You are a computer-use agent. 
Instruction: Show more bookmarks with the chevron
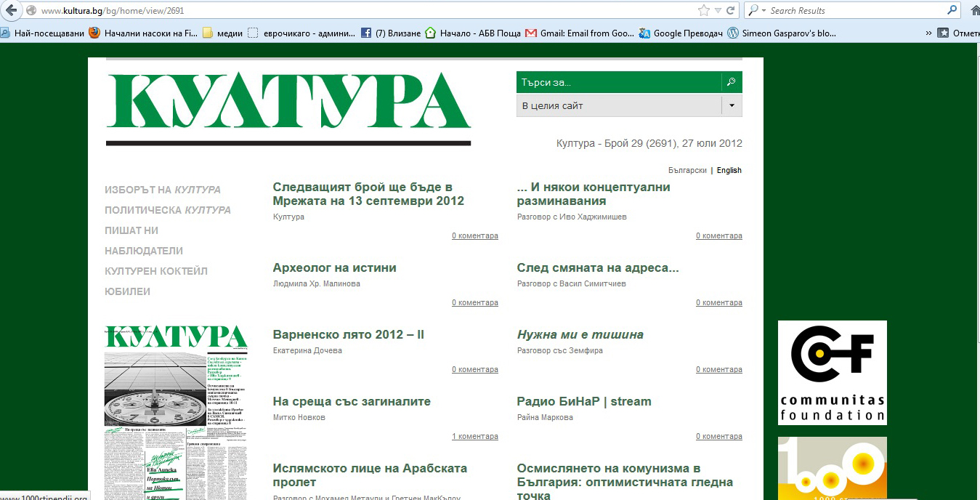pyautogui.click(x=928, y=33)
